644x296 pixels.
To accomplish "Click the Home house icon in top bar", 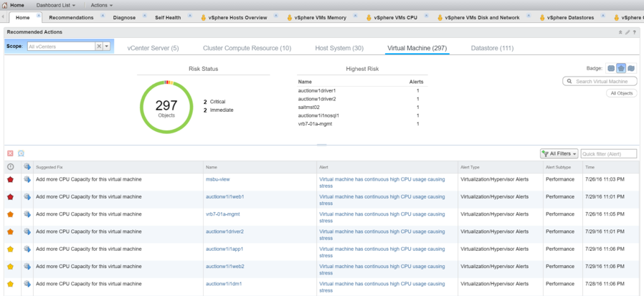I will [x=5, y=5].
